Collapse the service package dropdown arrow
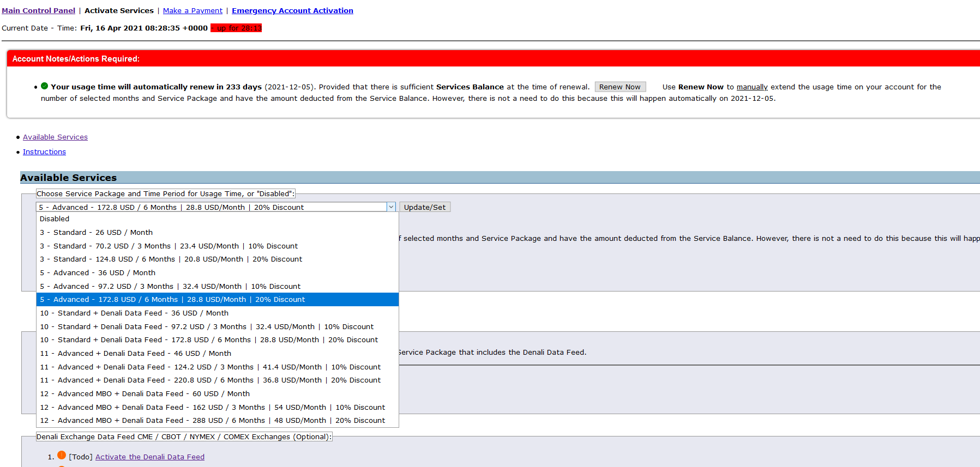This screenshot has height=467, width=980. point(391,207)
